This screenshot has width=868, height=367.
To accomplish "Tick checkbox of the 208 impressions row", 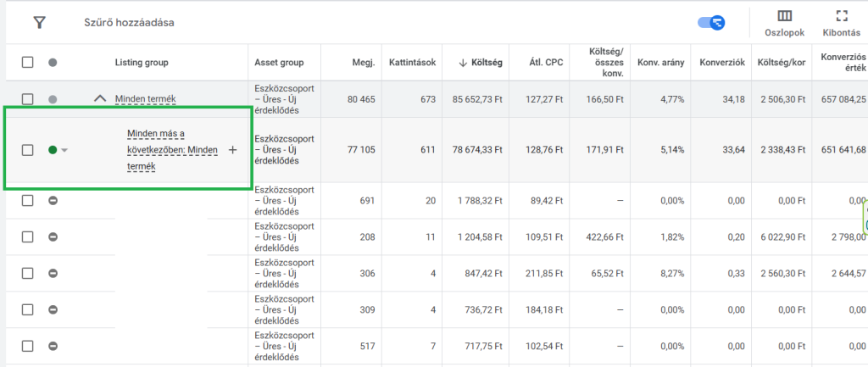I will 28,237.
